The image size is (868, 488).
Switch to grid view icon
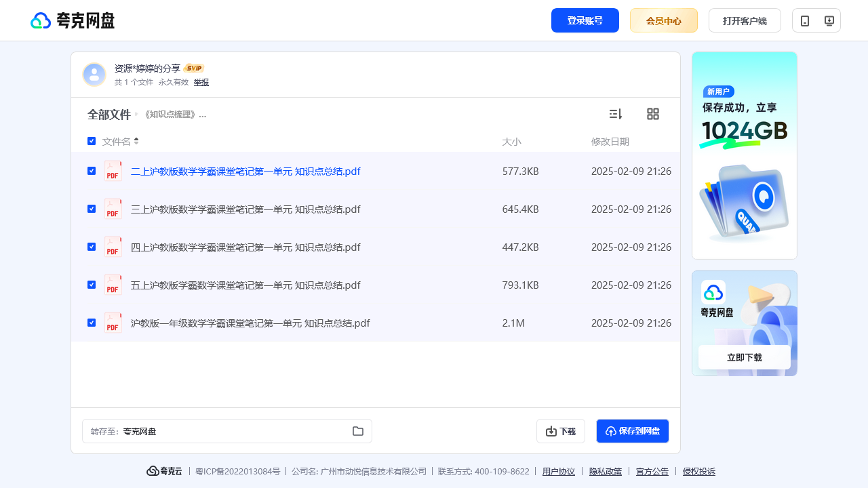tap(653, 114)
